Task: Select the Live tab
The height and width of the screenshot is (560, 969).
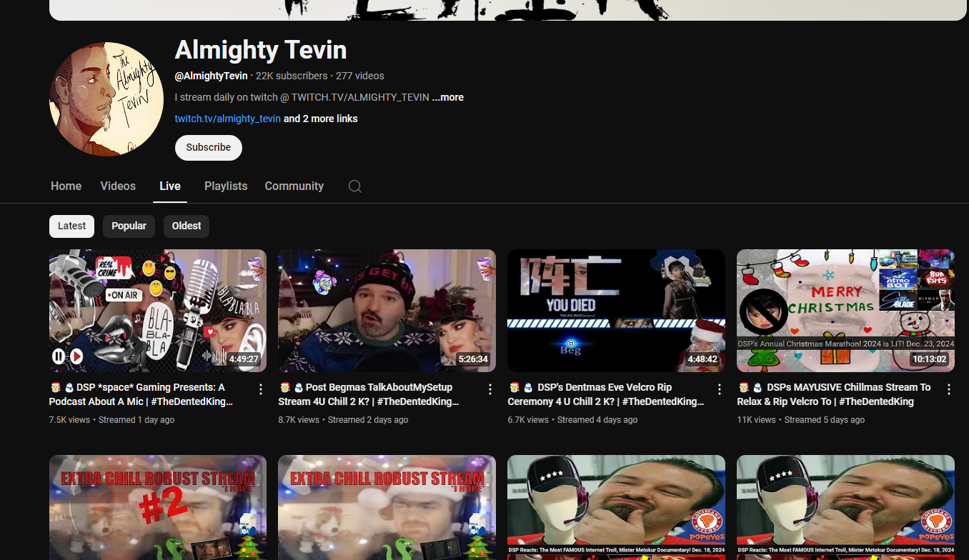Action: (x=170, y=186)
